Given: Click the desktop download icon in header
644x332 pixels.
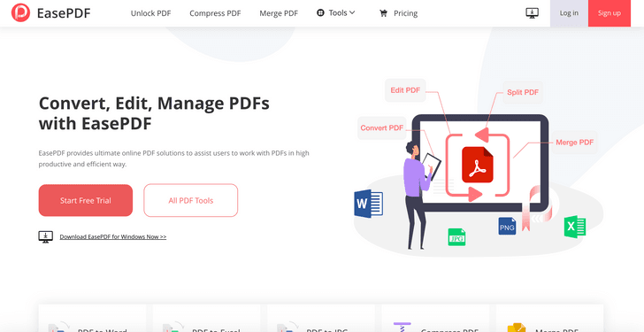Looking at the screenshot, I should click(532, 13).
